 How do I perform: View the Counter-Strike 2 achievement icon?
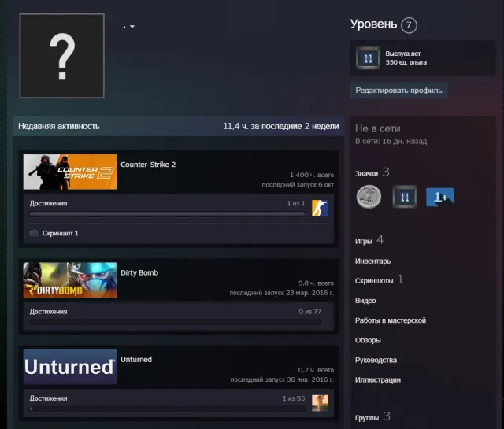tap(320, 209)
